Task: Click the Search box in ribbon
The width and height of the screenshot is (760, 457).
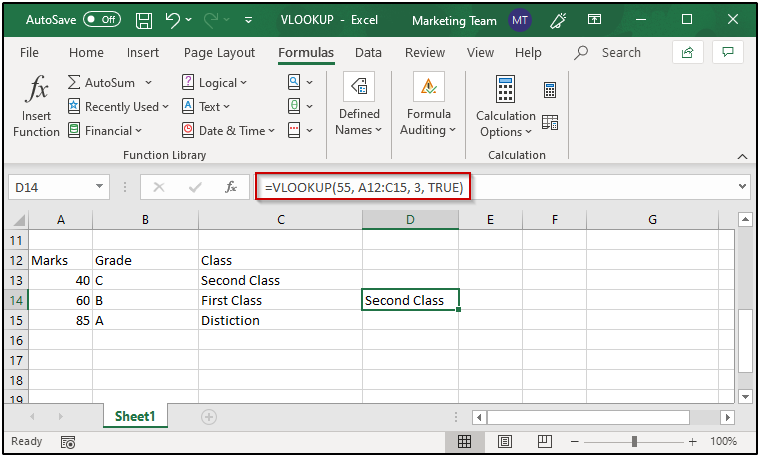Action: [x=608, y=52]
